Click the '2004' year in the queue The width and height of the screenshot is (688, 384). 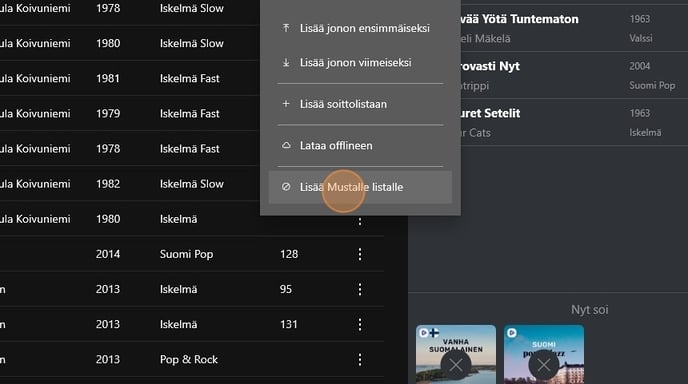pyautogui.click(x=640, y=66)
